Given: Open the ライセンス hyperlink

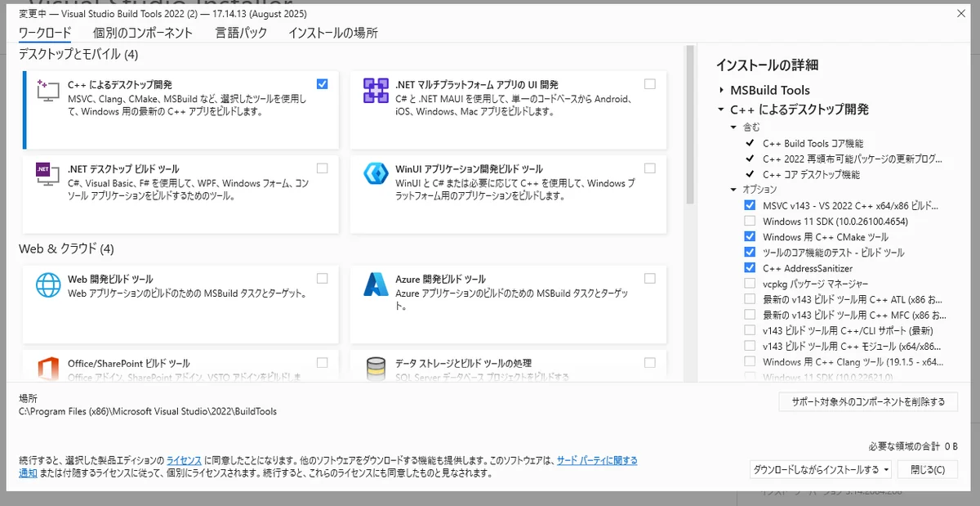Looking at the screenshot, I should tap(184, 460).
